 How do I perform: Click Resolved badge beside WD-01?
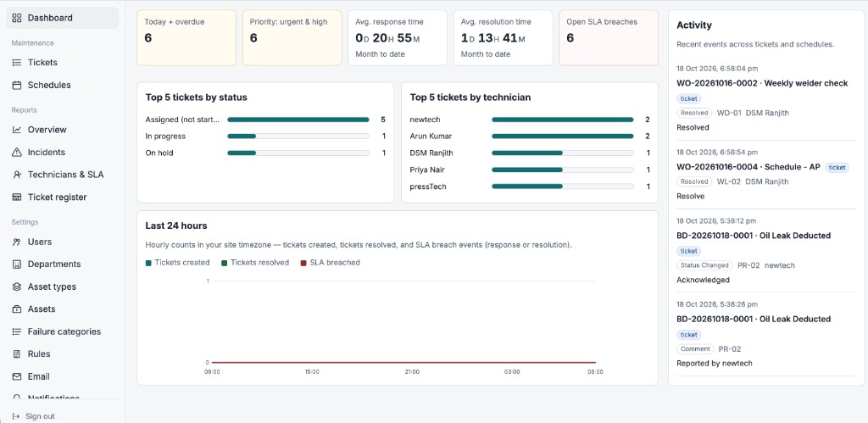point(694,113)
